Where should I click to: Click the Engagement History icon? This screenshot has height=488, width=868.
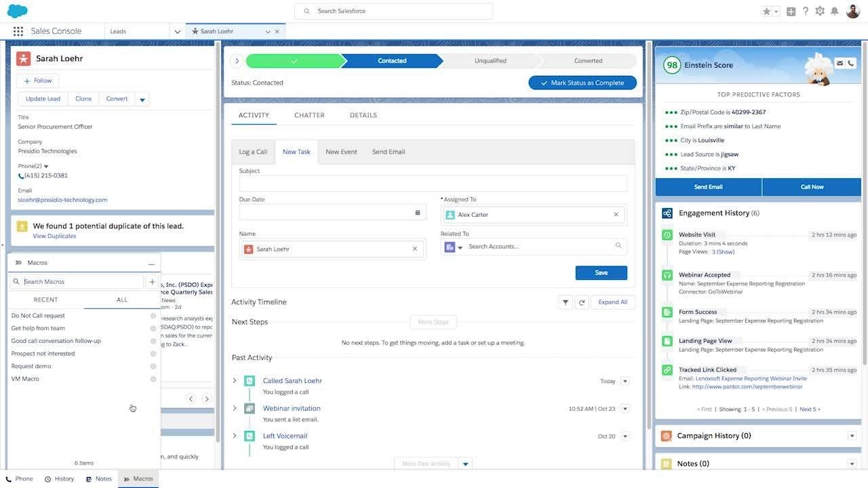tap(667, 213)
